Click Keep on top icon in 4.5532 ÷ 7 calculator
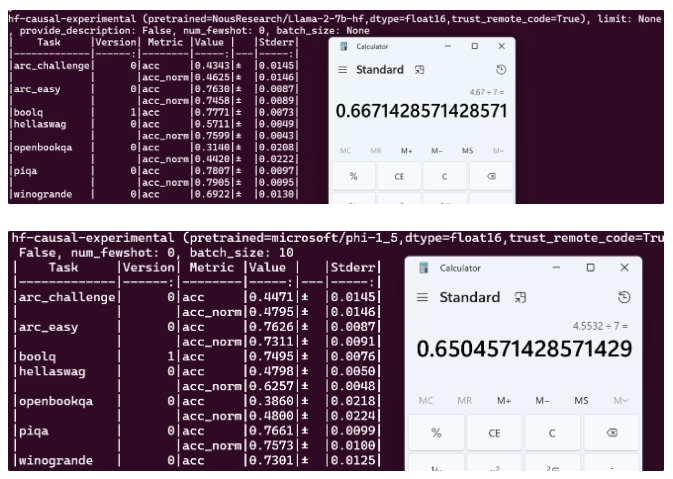 (520, 297)
